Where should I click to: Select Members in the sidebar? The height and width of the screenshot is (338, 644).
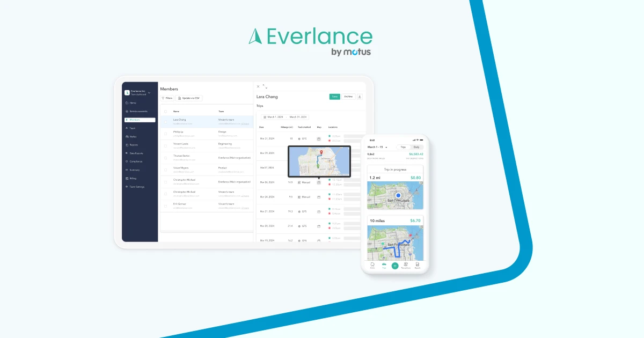tap(140, 120)
